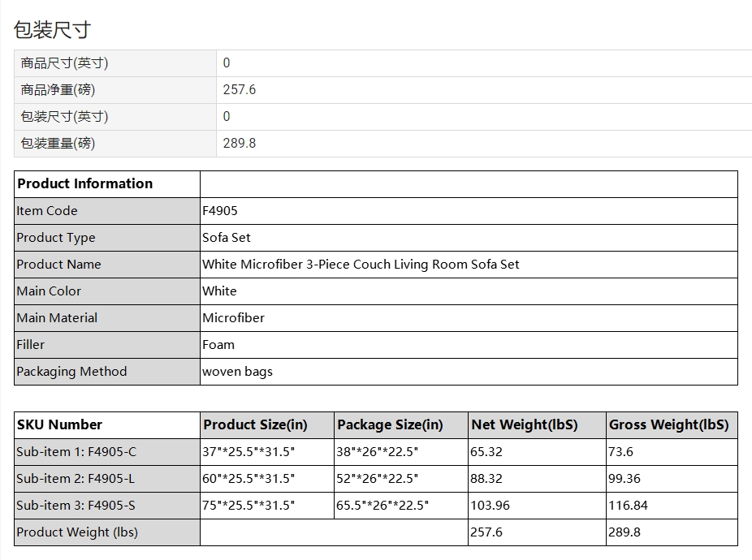This screenshot has width=752, height=560.
Task: Click the Product Weight (lbs) row label
Action: click(x=77, y=532)
